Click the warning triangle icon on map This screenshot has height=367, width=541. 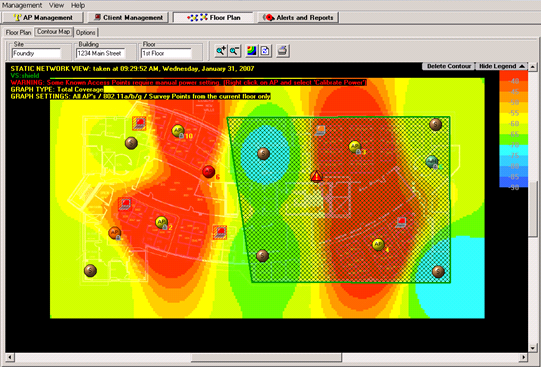316,176
